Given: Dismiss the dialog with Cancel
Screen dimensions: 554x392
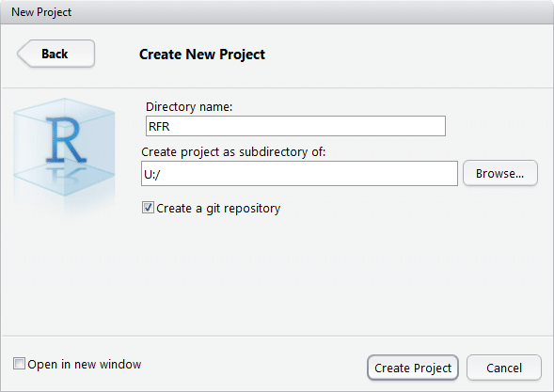Looking at the screenshot, I should tap(504, 368).
